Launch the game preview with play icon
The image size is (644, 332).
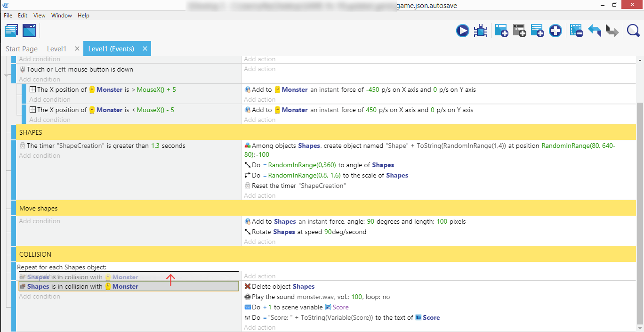(462, 31)
